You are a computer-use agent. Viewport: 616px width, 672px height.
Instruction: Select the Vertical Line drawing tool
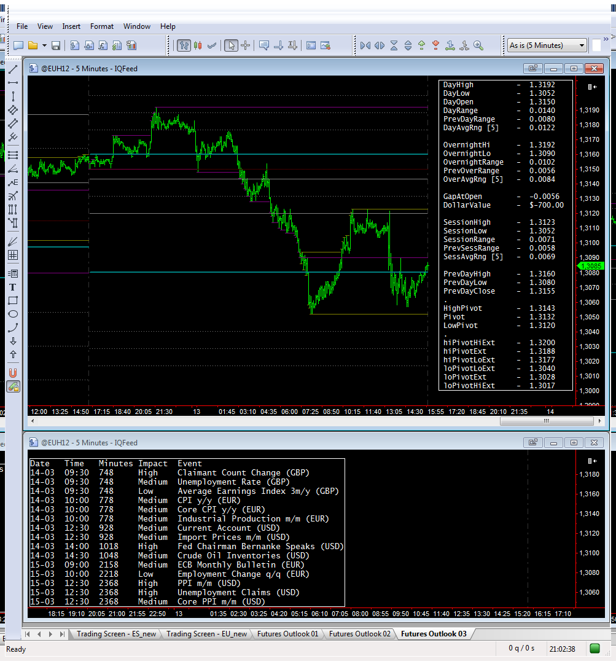coord(13,96)
